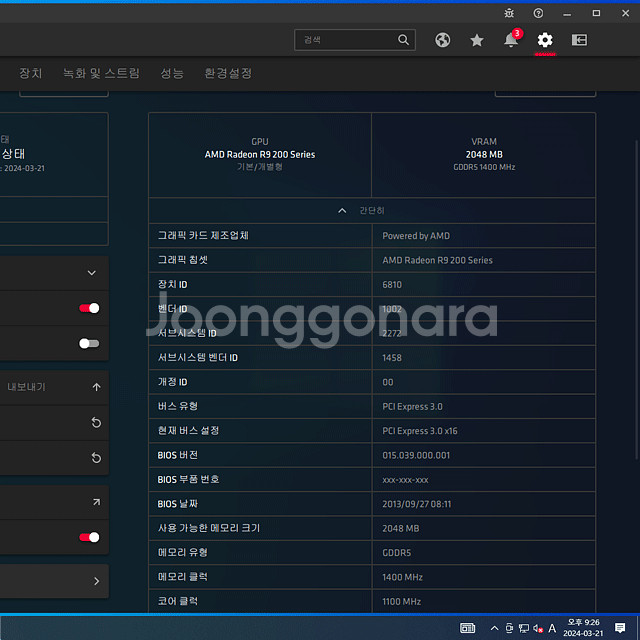Click the 장치 ID value 6810
640x640 pixels.
(x=392, y=284)
